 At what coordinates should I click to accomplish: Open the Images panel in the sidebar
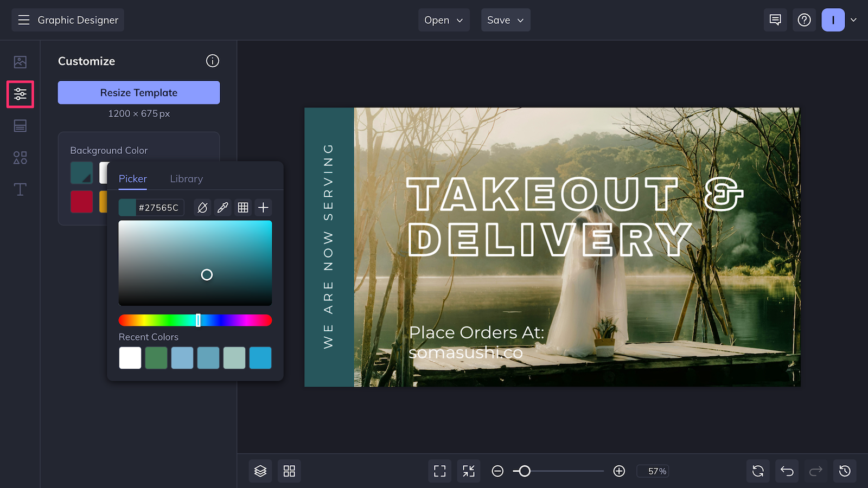pyautogui.click(x=20, y=62)
